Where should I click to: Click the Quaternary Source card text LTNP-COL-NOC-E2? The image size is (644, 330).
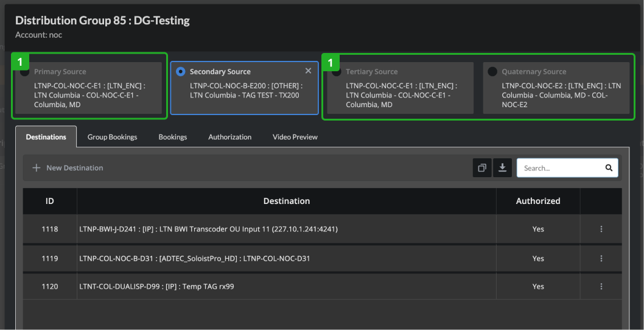pos(561,96)
